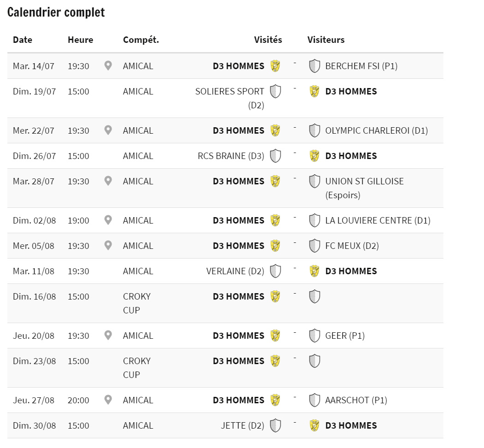
Task: Open location pin for Dim. 02/08 match
Action: click(108, 220)
